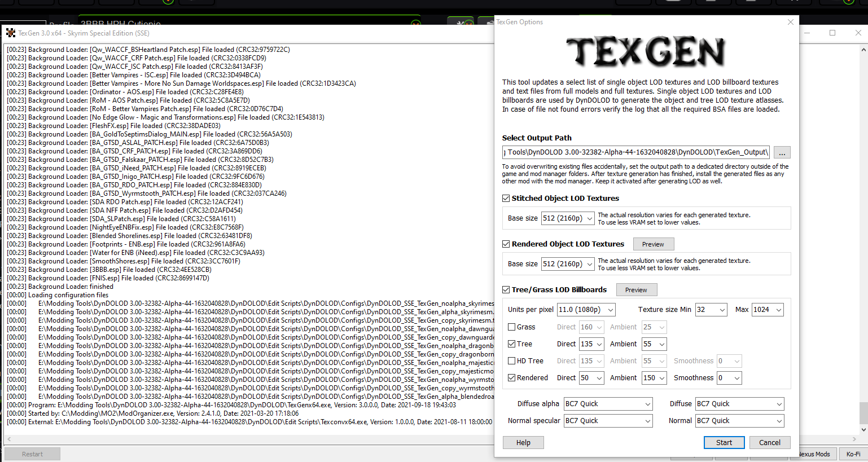Click the Cancel button
This screenshot has height=462, width=868.
pos(770,443)
